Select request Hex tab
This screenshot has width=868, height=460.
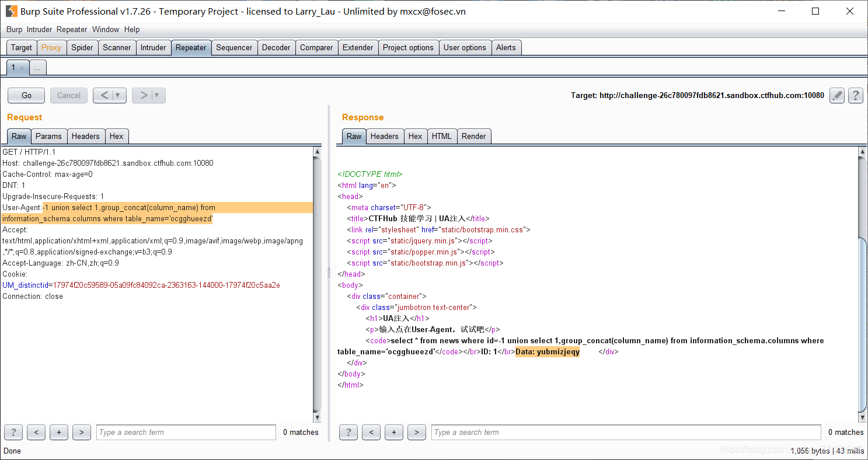[117, 136]
